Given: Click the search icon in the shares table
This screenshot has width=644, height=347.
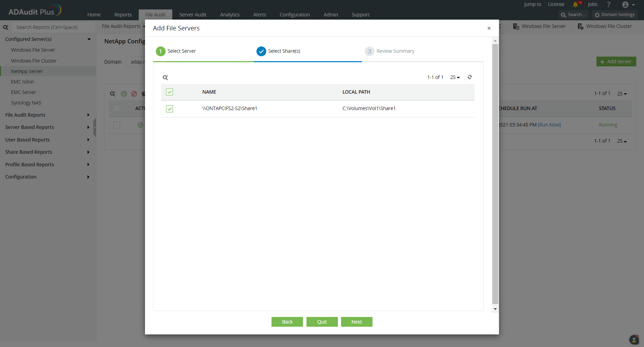Looking at the screenshot, I should (x=165, y=78).
